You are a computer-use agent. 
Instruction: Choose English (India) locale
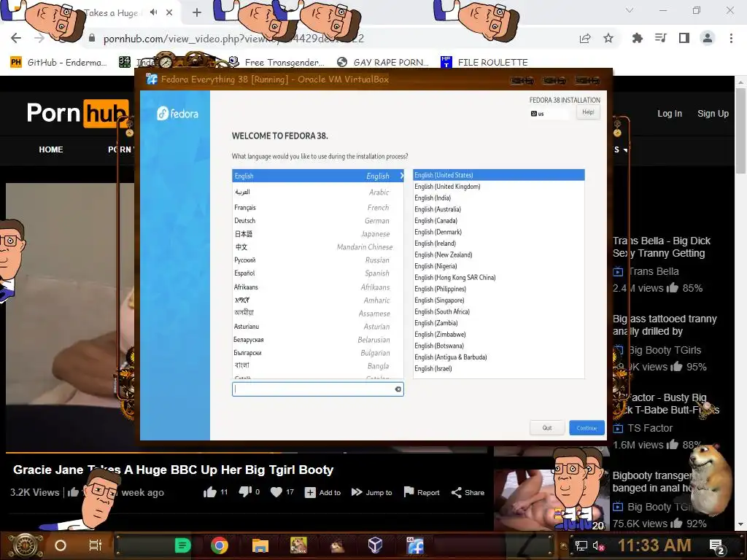coord(499,198)
